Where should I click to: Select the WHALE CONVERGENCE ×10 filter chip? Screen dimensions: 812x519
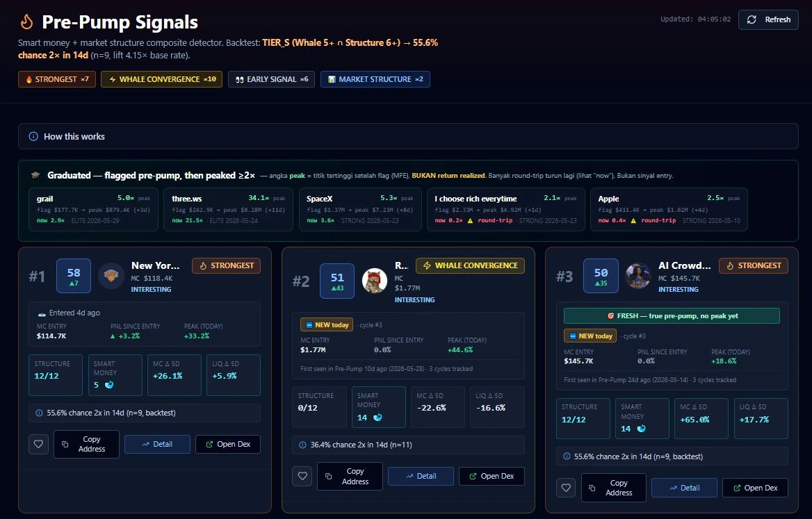click(x=161, y=79)
